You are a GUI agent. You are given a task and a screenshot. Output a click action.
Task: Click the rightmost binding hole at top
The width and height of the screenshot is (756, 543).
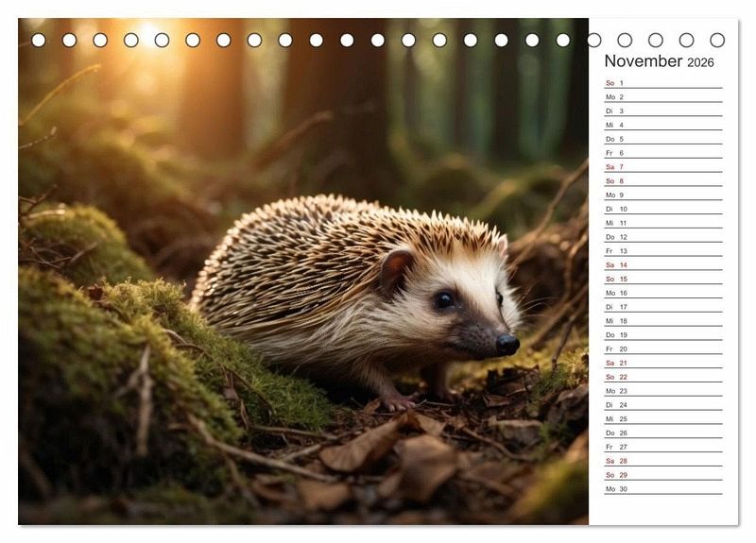pos(717,40)
